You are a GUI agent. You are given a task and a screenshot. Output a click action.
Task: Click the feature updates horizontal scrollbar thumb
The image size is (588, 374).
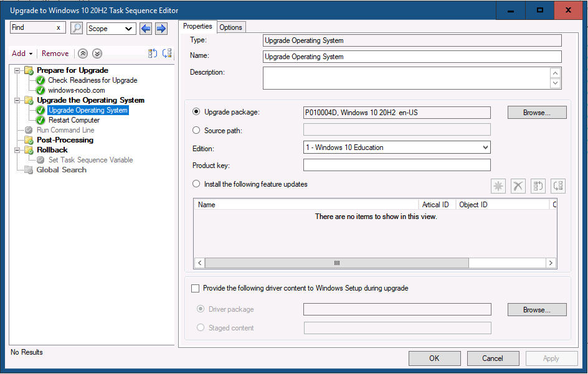(337, 263)
